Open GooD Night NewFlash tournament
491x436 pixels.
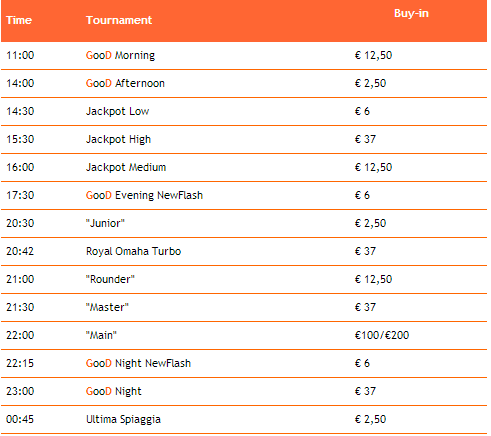(x=138, y=363)
